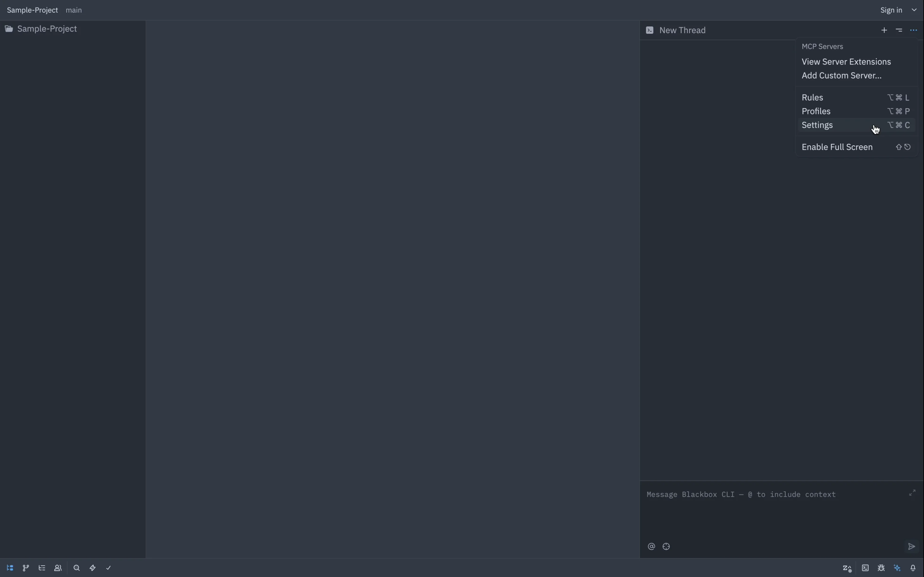
Task: Toggle the terminal panel icon
Action: tap(865, 568)
